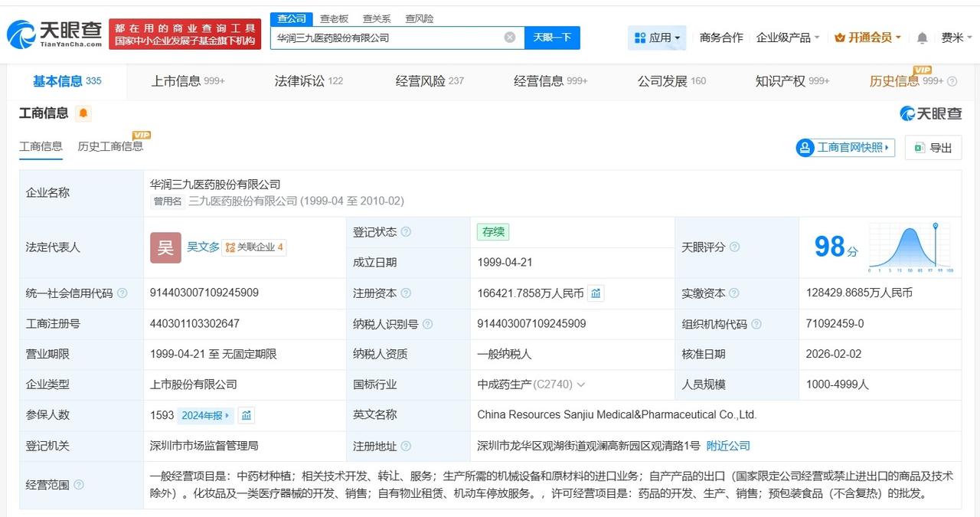The image size is (980, 517).
Task: Click the TianYanCha logo in header
Action: (x=54, y=34)
